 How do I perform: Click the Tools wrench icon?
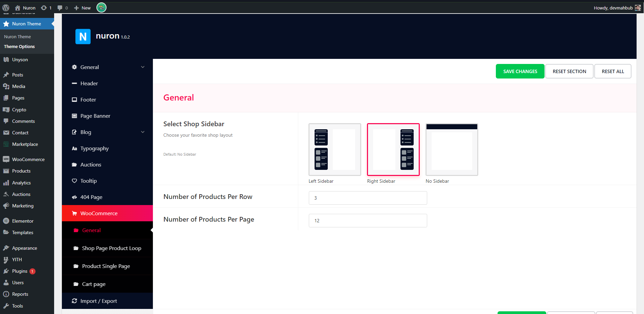6,306
